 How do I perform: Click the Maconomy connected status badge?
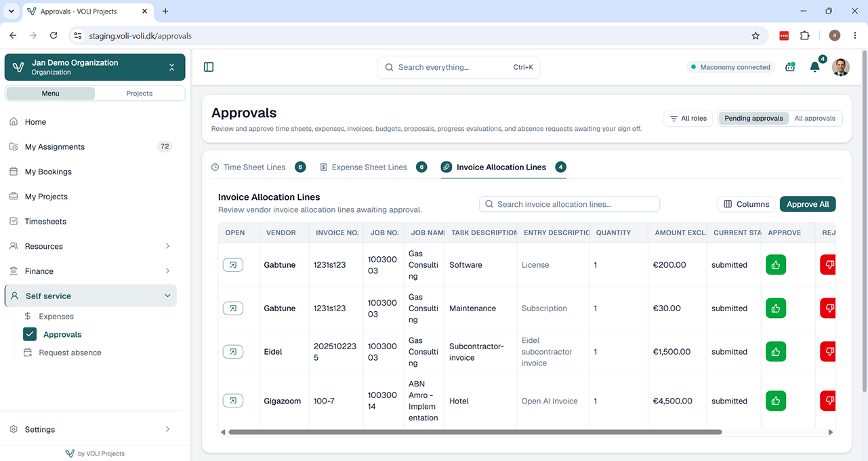click(730, 67)
